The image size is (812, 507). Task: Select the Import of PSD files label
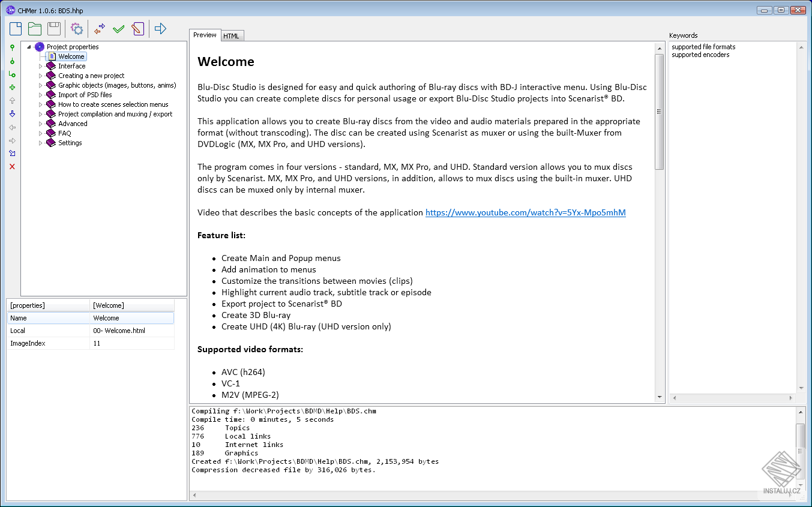[85, 95]
